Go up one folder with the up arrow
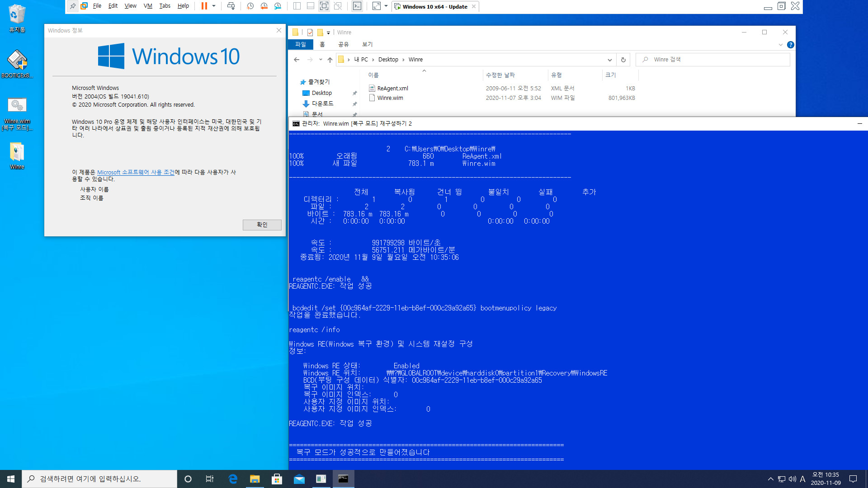The height and width of the screenshot is (488, 868). coord(330,60)
